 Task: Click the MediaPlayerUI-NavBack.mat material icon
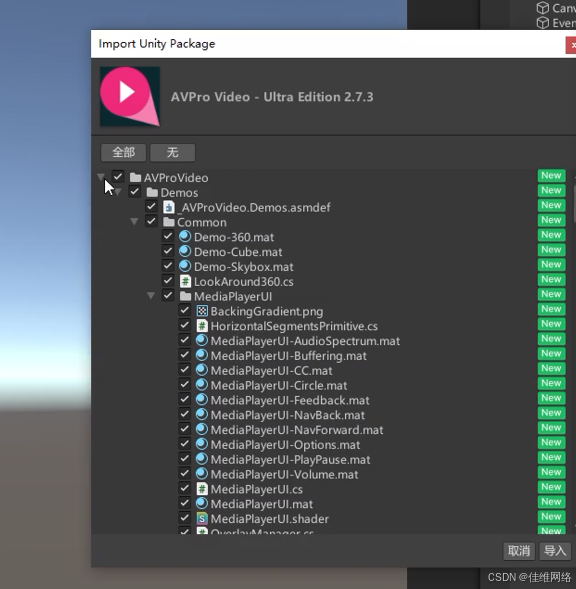coord(202,415)
